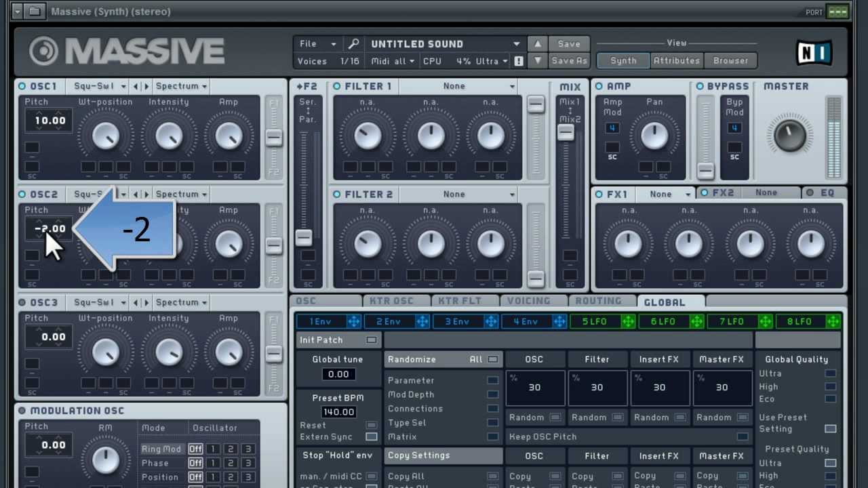Switch to the KTR OSC tab

[x=397, y=302]
